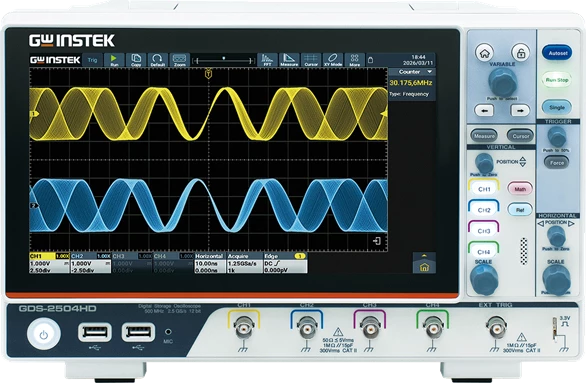Push the Ref button
This screenshot has height=383, width=586.
point(520,210)
